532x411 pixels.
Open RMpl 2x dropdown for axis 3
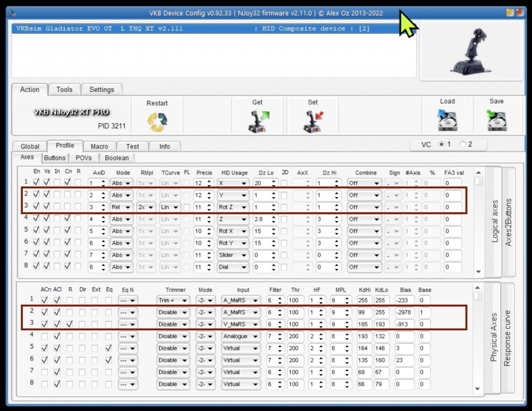point(146,207)
